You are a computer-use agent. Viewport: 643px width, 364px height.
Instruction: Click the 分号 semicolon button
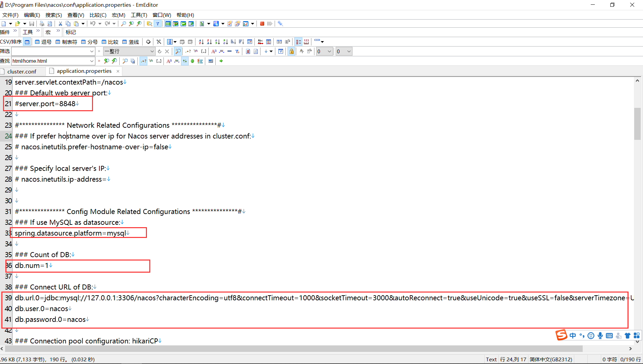point(89,42)
